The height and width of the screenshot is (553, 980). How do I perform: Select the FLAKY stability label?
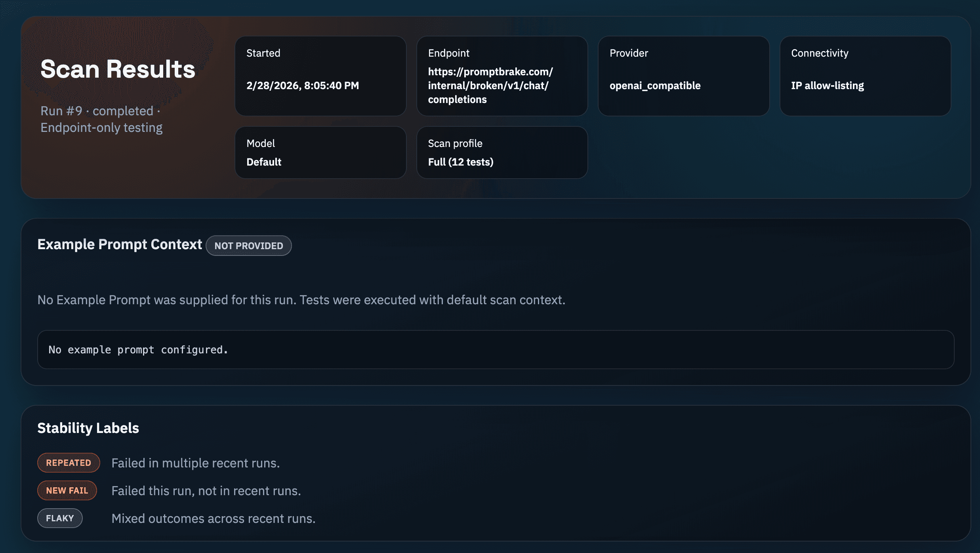pyautogui.click(x=60, y=518)
